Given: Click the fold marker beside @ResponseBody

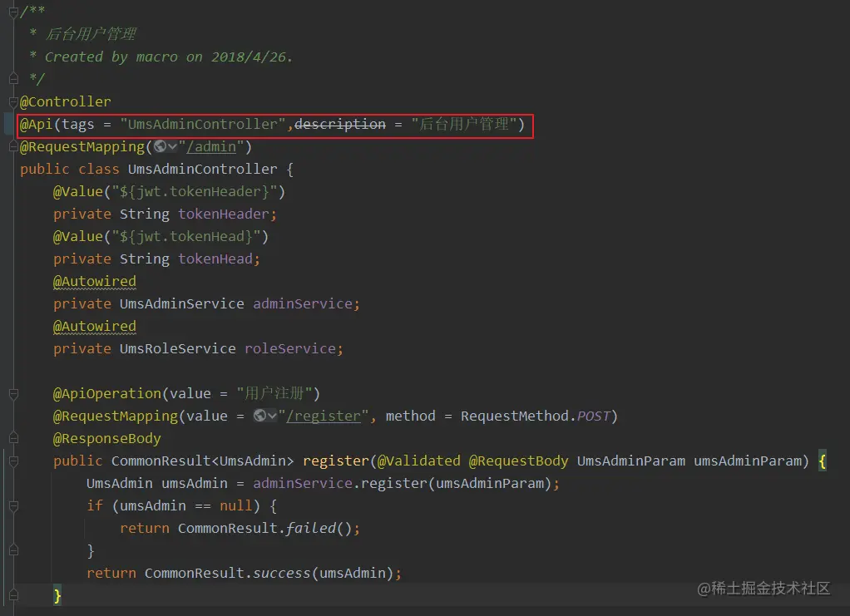Looking at the screenshot, I should coord(13,438).
